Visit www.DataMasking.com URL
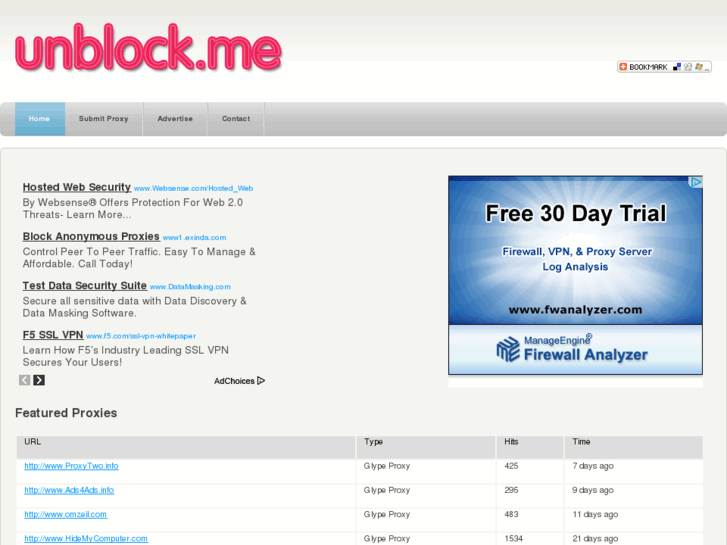 190,287
